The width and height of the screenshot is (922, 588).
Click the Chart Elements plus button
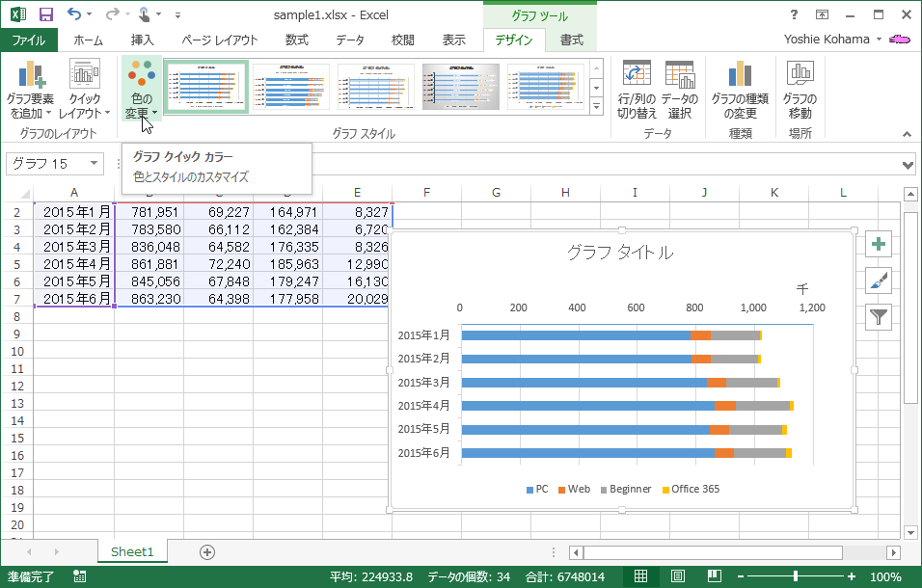(878, 244)
